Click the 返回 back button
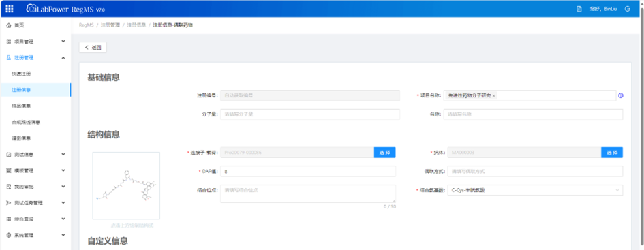The image size is (644, 250). [93, 48]
